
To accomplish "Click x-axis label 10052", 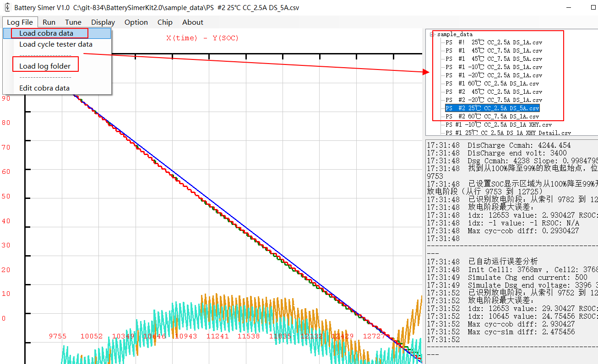I will [x=92, y=336].
